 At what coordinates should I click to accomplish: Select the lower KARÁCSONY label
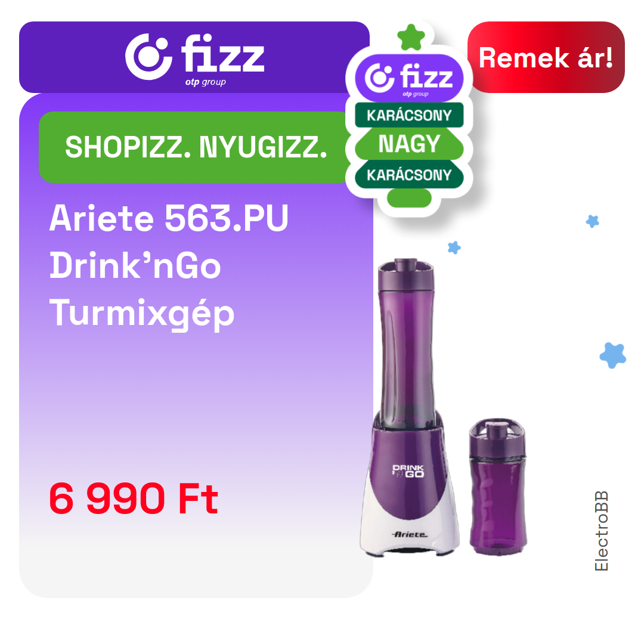409,175
